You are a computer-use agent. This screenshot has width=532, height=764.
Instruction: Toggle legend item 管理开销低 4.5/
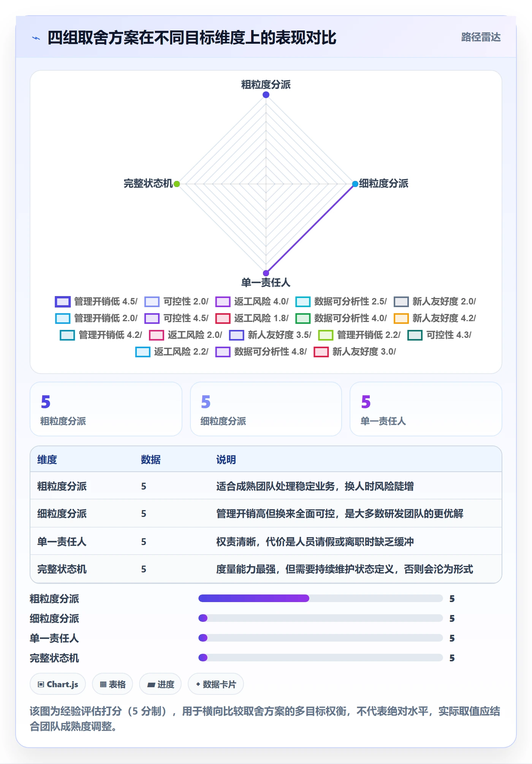[96, 301]
